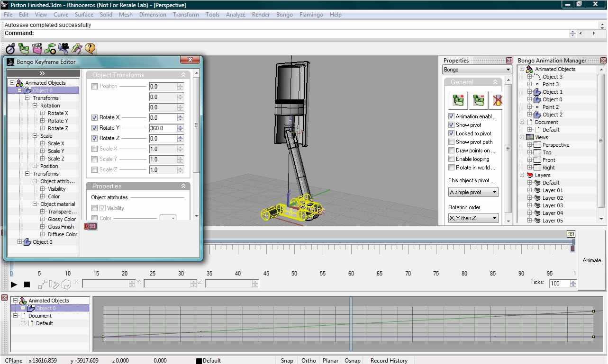Enable the Show pivot path option
This screenshot has height=364, width=608.
[452, 142]
